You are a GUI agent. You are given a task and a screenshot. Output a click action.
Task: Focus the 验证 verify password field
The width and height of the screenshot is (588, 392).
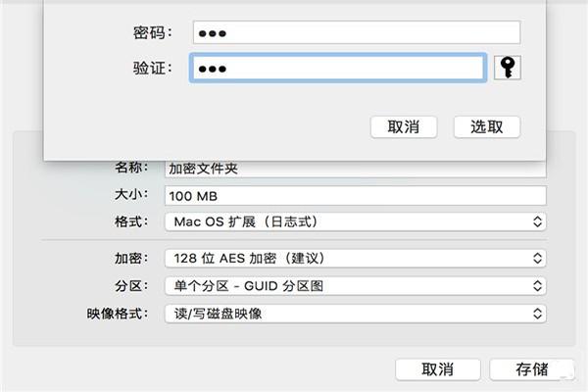[x=338, y=68]
